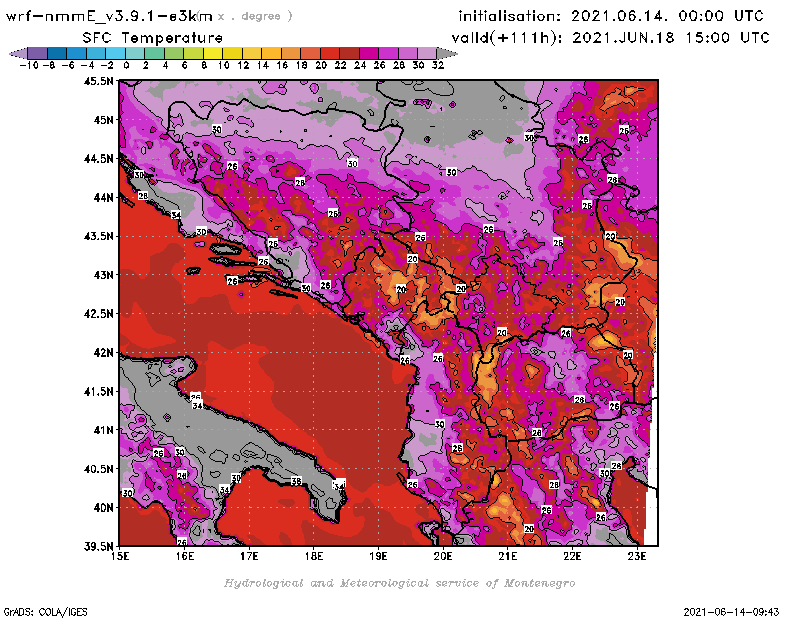800x618 pixels.
Task: Click the '45.5N' latitude label
Action: (x=98, y=81)
